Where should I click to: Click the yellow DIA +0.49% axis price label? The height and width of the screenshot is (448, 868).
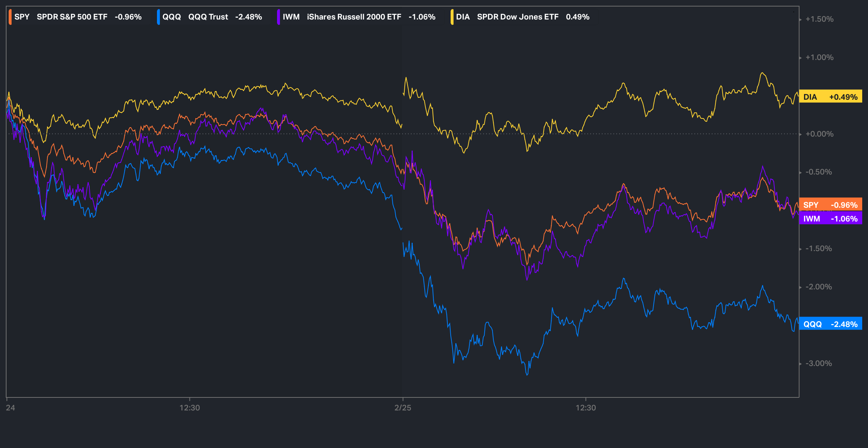click(830, 97)
